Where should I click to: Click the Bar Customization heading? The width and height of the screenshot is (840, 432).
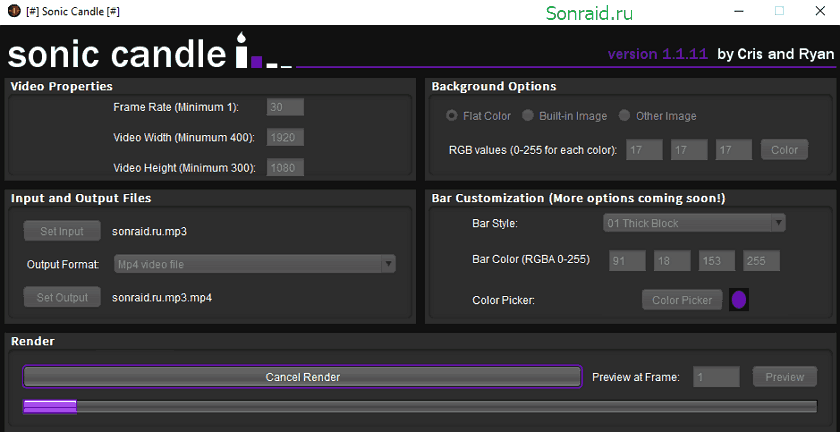click(579, 198)
